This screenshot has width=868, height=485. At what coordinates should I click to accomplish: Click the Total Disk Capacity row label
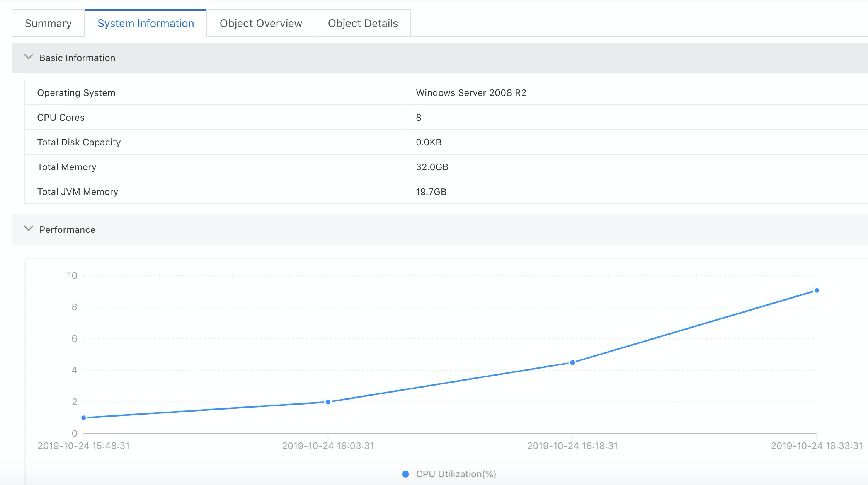[x=79, y=142]
